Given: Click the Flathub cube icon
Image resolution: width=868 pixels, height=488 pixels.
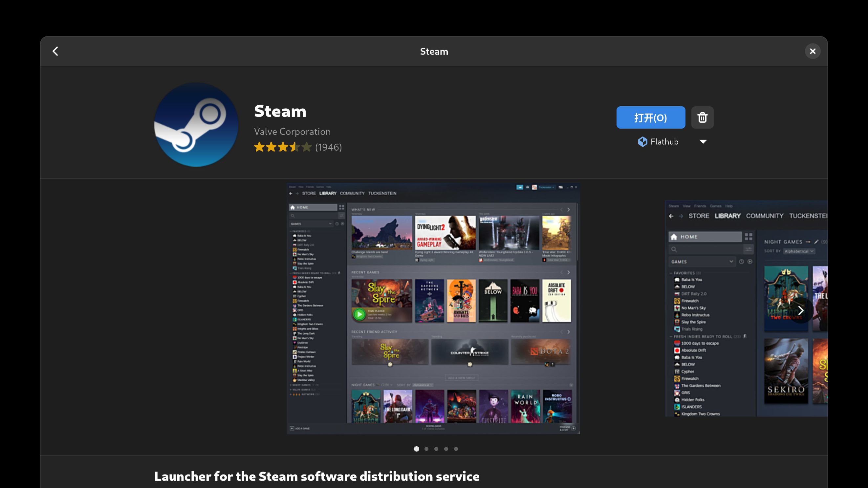Looking at the screenshot, I should pyautogui.click(x=642, y=141).
